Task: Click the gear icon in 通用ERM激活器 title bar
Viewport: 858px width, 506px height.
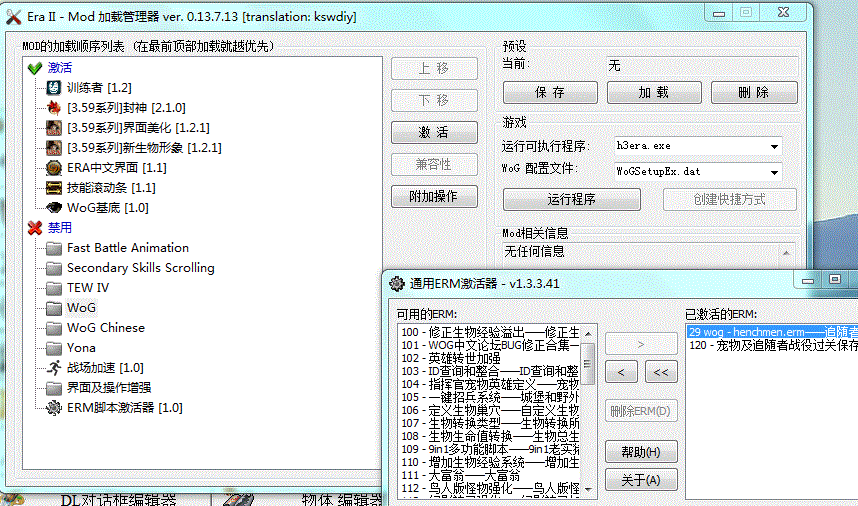Action: pyautogui.click(x=396, y=283)
